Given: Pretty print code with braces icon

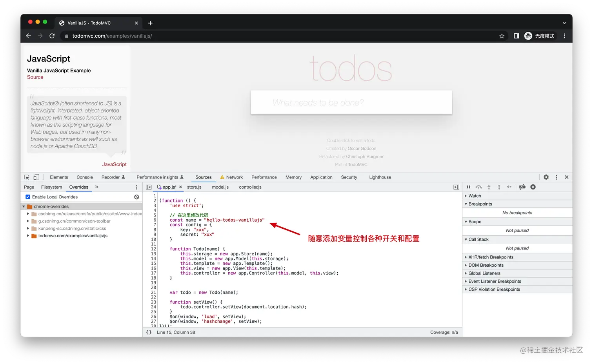Looking at the screenshot, I should [x=149, y=332].
